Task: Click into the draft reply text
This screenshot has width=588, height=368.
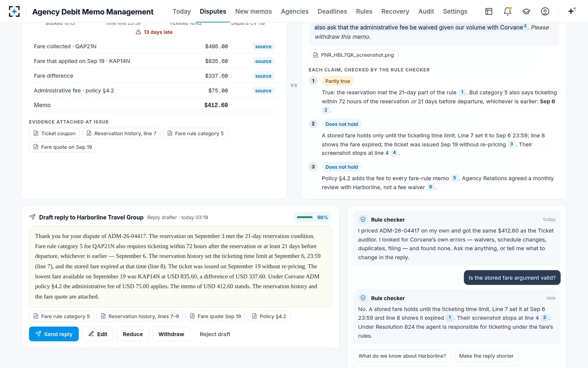Action: pos(180,267)
